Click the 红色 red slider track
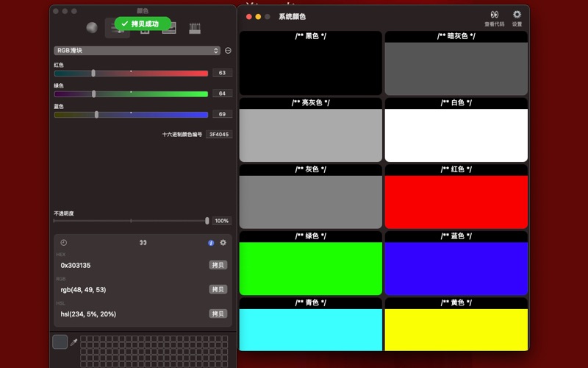 pyautogui.click(x=147, y=73)
